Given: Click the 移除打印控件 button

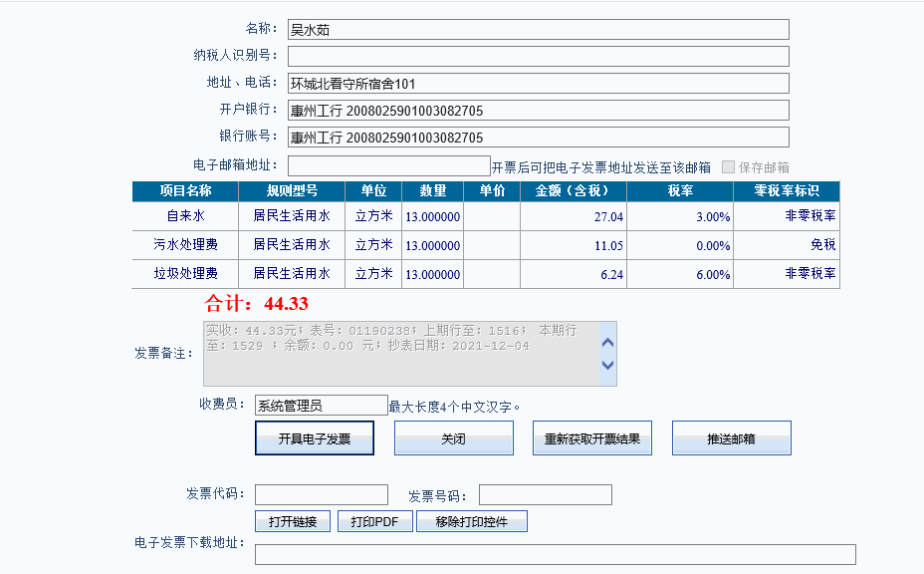Looking at the screenshot, I should (471, 521).
